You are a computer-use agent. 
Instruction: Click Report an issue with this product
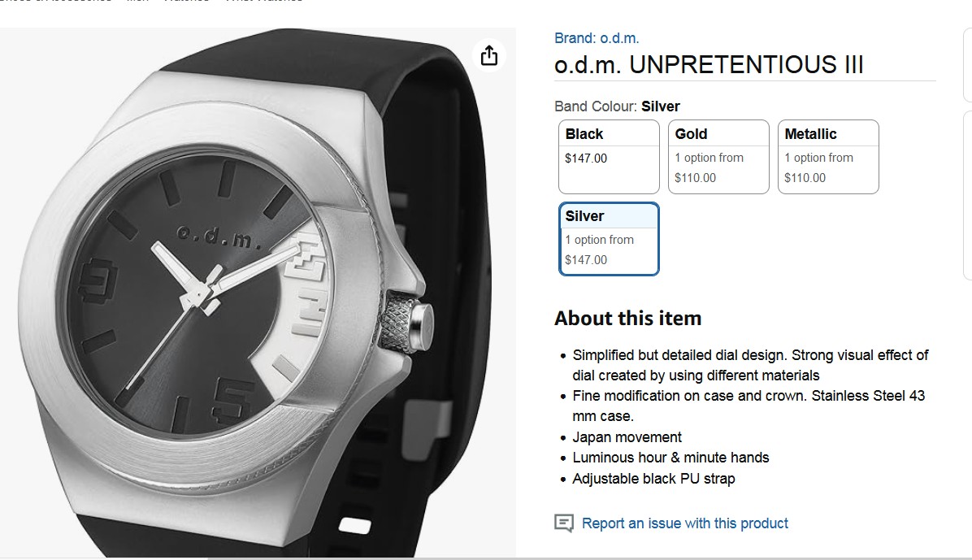684,523
